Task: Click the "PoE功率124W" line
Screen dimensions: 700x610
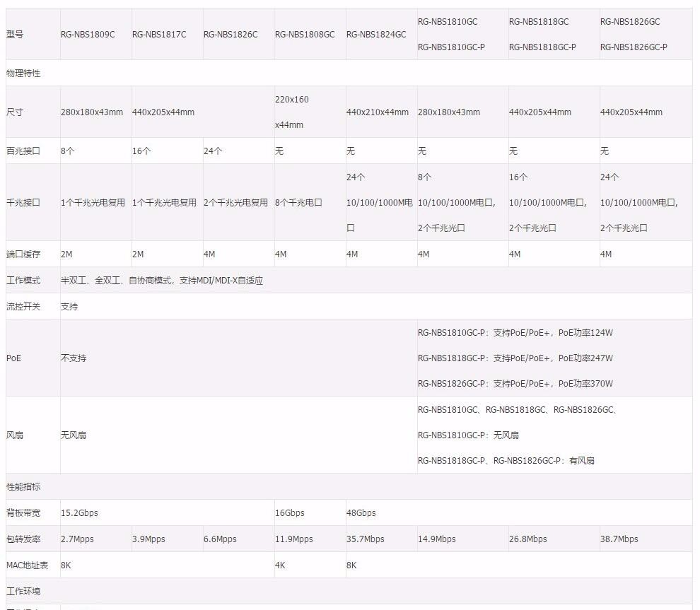Action: [x=515, y=332]
